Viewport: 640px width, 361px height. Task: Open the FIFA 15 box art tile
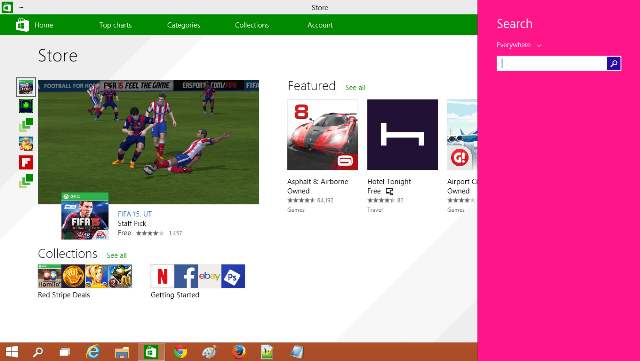pyautogui.click(x=85, y=216)
